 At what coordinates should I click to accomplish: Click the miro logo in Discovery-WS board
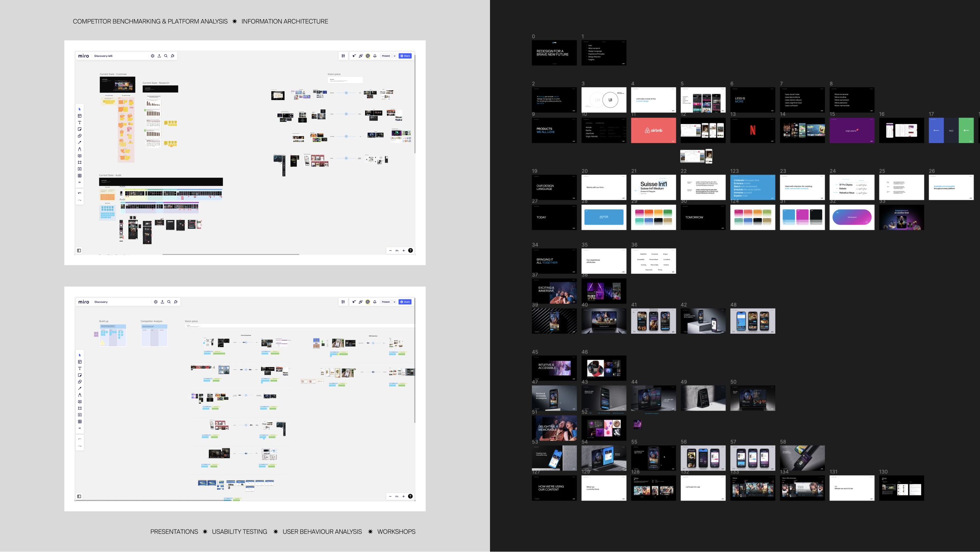(84, 56)
